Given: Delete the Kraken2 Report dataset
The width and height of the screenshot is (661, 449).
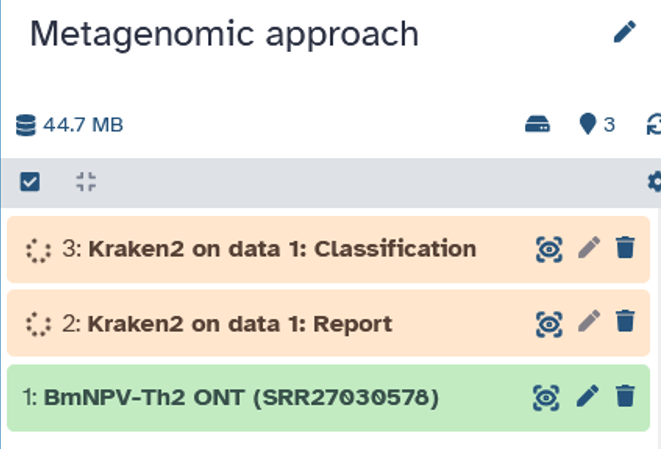Looking at the screenshot, I should click(x=625, y=321).
